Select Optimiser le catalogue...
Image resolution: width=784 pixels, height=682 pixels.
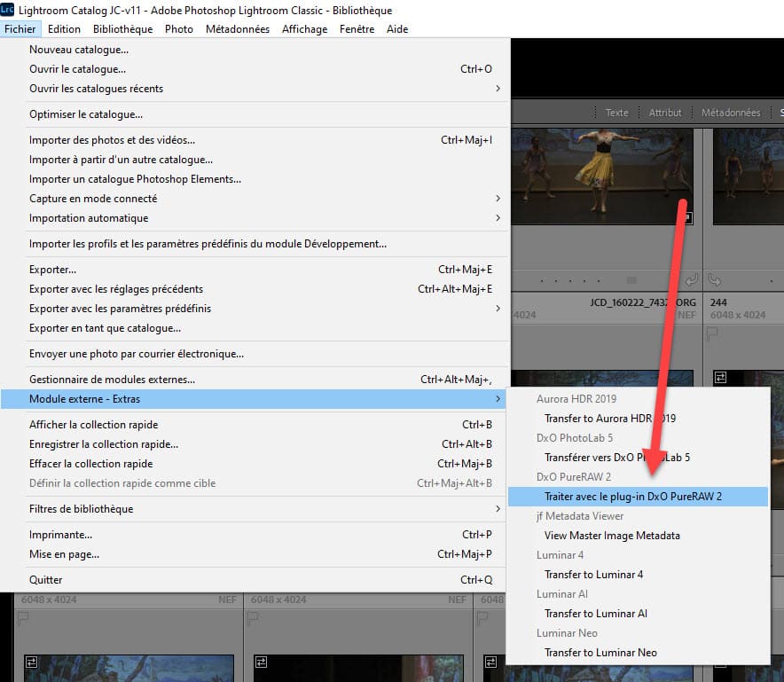click(255, 114)
